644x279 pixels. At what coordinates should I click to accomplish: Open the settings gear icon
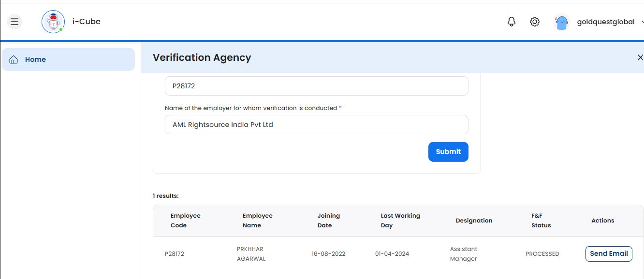pyautogui.click(x=535, y=22)
